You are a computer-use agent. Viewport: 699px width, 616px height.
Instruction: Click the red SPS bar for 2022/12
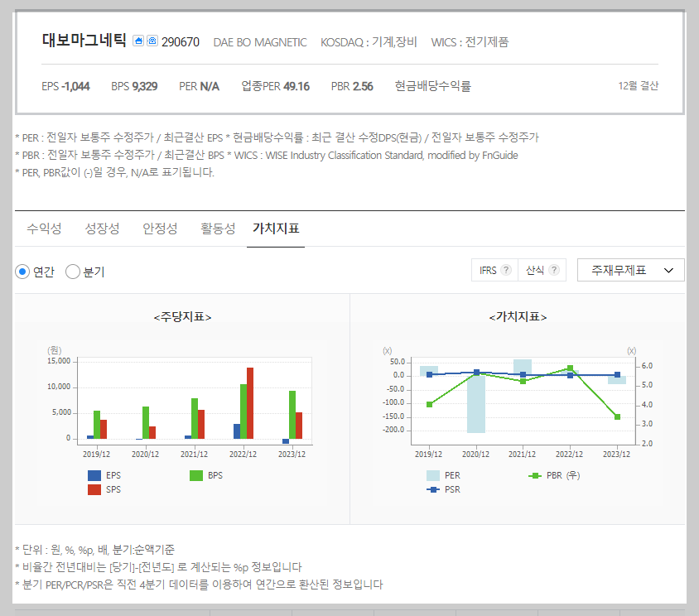[x=250, y=403]
